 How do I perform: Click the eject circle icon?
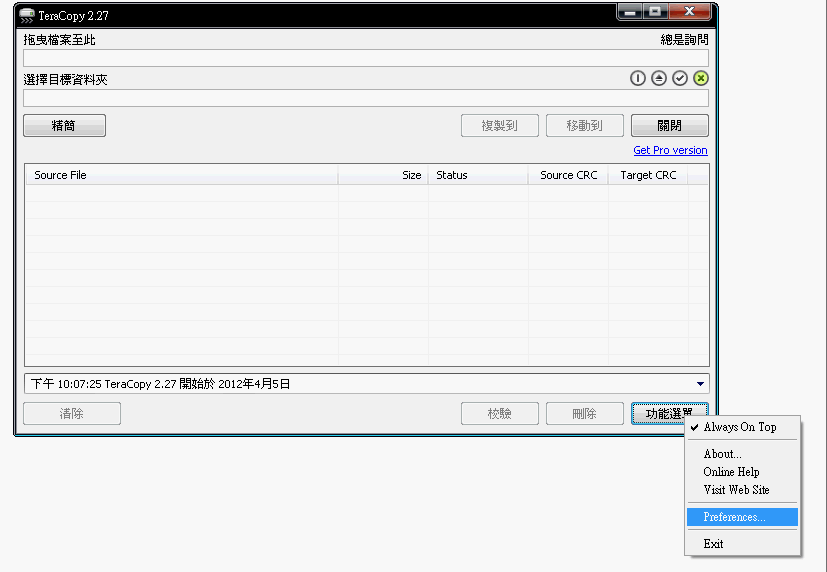click(x=659, y=79)
